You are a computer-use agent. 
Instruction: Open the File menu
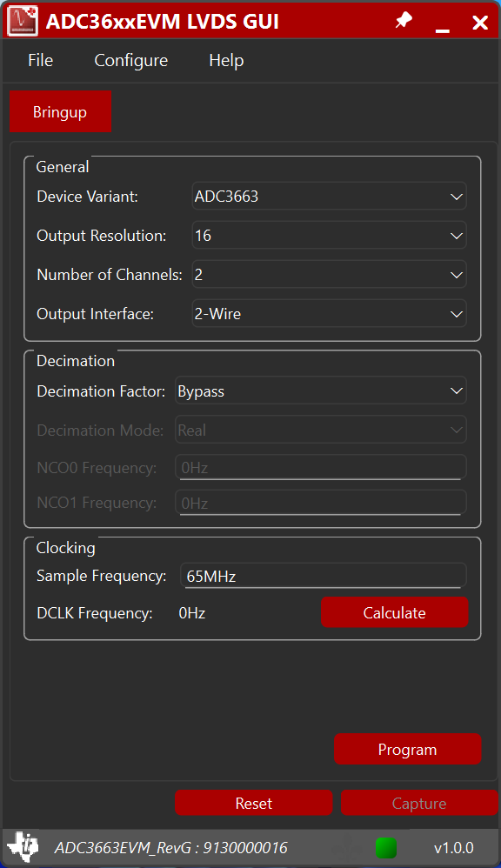tap(40, 60)
